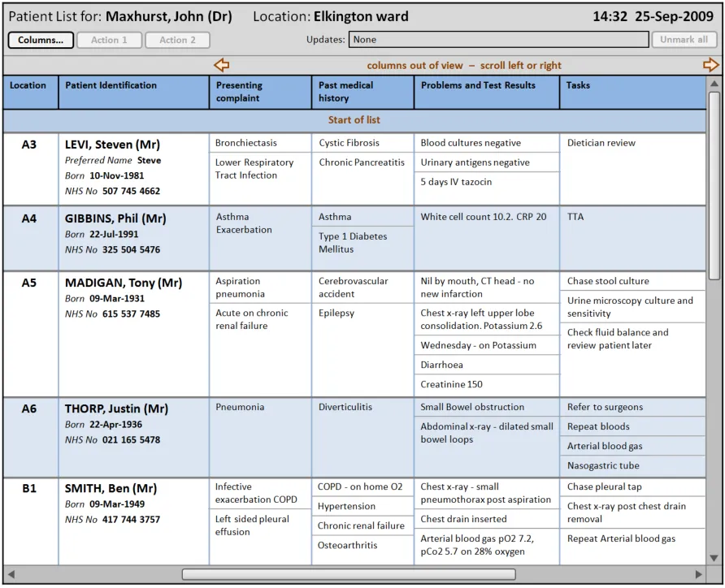Select the Updates field showing None

[498, 40]
